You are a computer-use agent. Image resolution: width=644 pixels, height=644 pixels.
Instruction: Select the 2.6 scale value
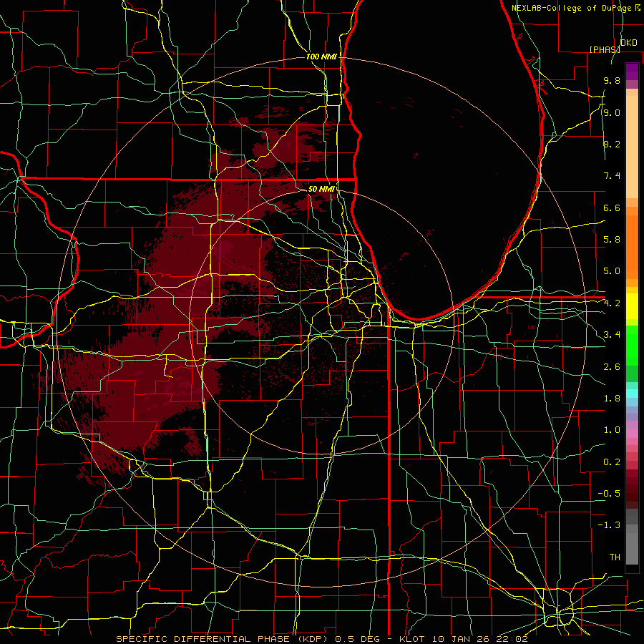pos(612,367)
